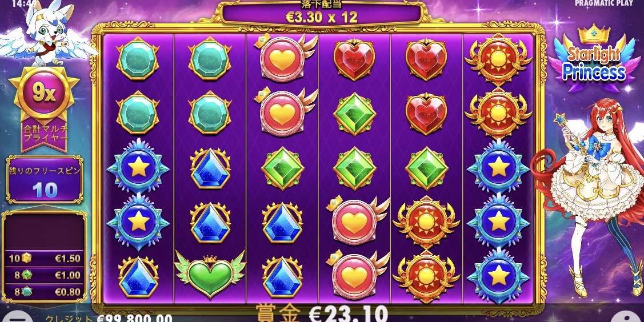Click the top-left teal octagon gem
The width and height of the screenshot is (644, 322).
click(x=138, y=59)
